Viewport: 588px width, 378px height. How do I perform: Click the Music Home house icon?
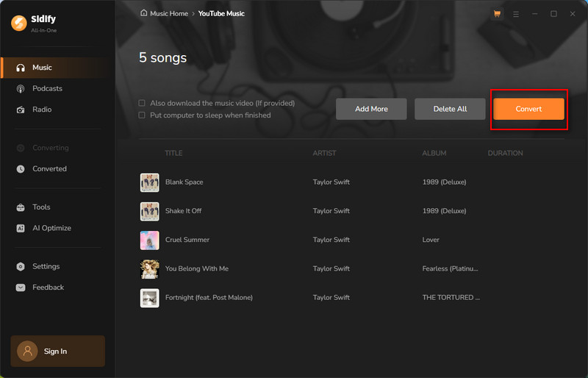(x=143, y=13)
